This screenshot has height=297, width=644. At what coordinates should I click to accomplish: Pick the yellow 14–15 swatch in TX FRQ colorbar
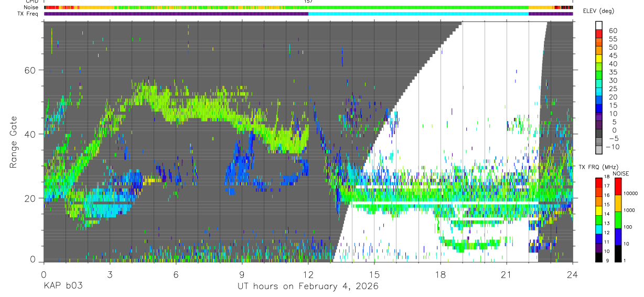[x=599, y=211]
